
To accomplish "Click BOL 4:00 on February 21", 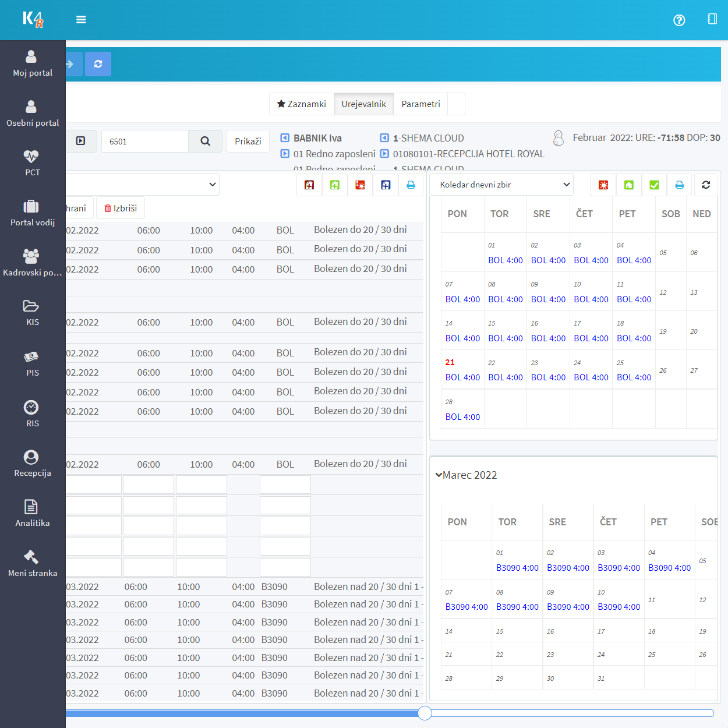I will (462, 377).
